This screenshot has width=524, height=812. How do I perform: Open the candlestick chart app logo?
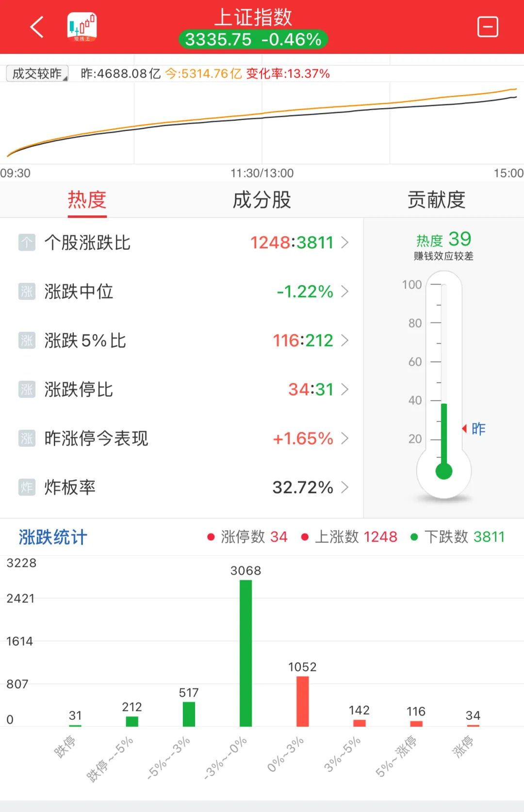(x=82, y=27)
